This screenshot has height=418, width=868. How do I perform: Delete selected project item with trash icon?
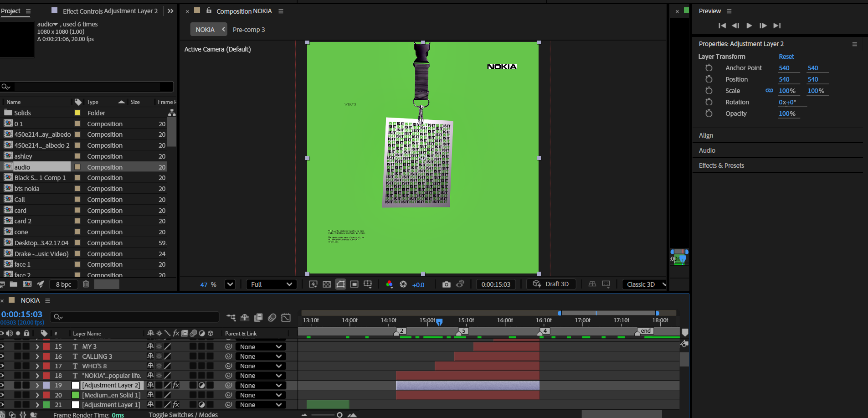pyautogui.click(x=86, y=284)
